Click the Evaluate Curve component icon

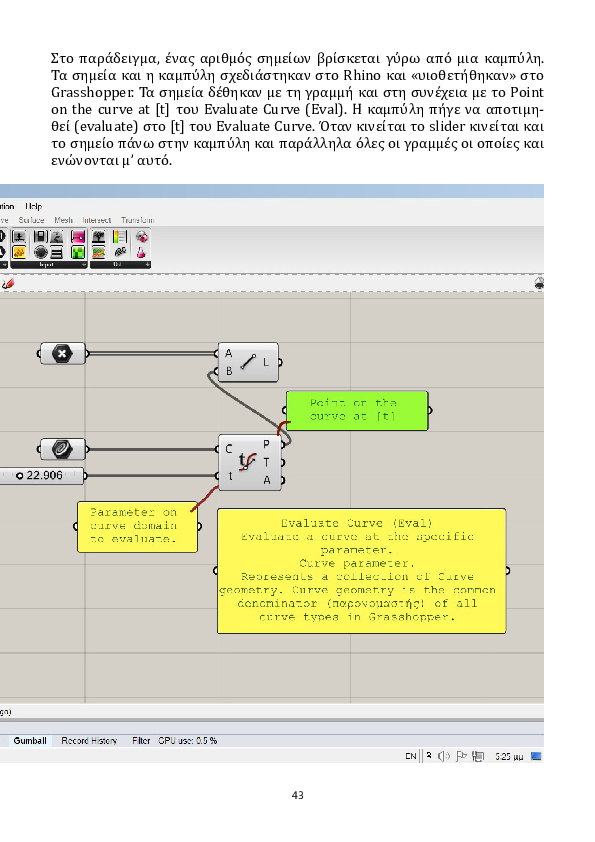[x=247, y=462]
